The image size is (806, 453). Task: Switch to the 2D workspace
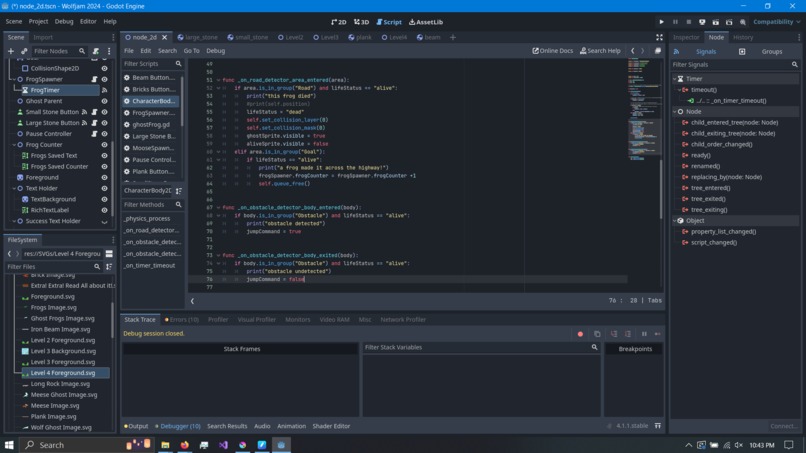339,22
